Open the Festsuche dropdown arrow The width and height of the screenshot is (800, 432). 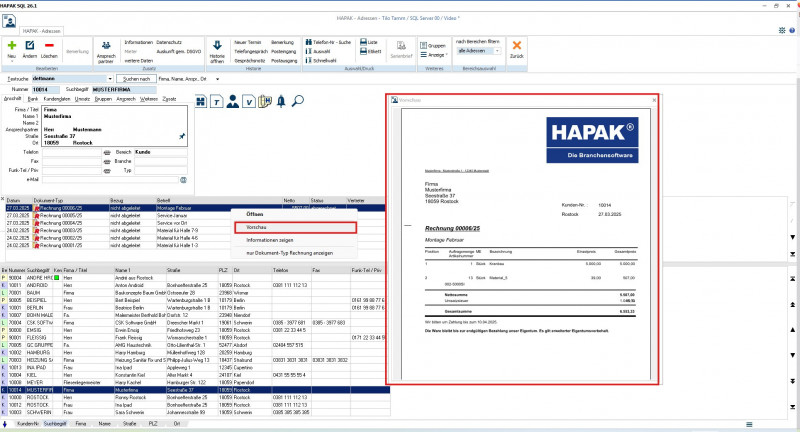click(110, 79)
